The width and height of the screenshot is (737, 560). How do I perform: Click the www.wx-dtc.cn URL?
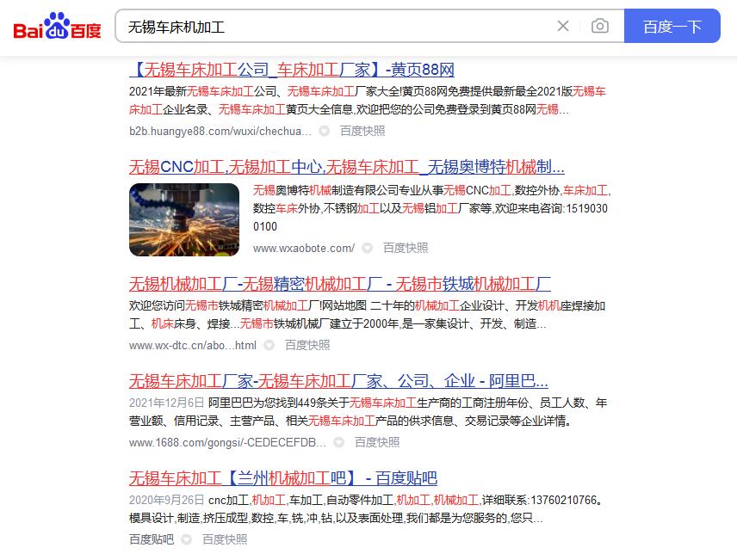[x=193, y=345]
